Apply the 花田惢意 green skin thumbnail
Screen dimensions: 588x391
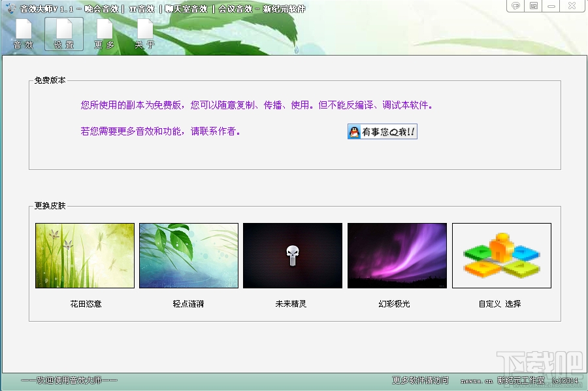tap(84, 255)
